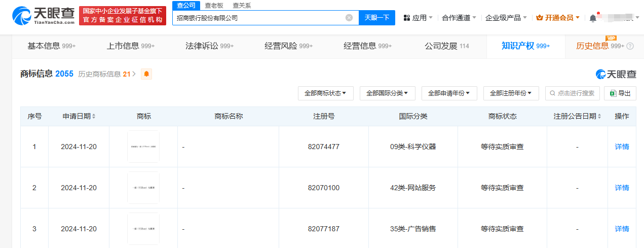Click the TianYanCha logo at top left
644x248 pixels.
[x=43, y=16]
